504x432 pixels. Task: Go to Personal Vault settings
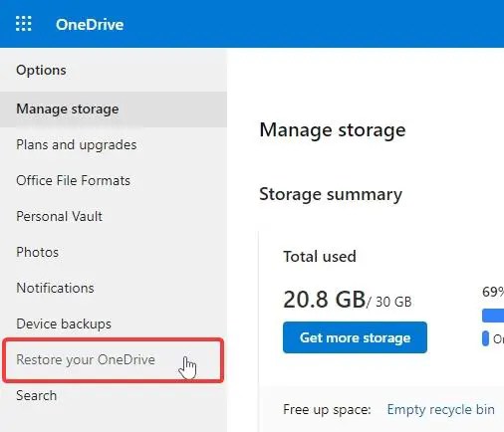tap(59, 216)
